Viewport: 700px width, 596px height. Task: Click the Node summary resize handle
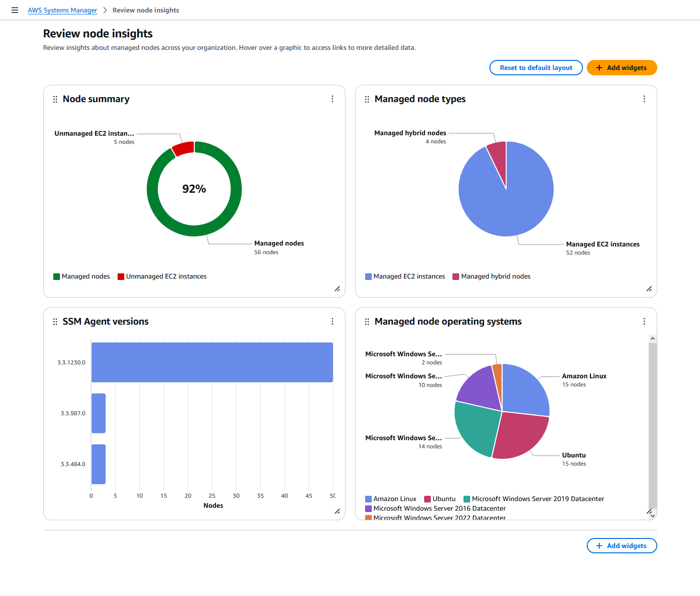tap(337, 289)
